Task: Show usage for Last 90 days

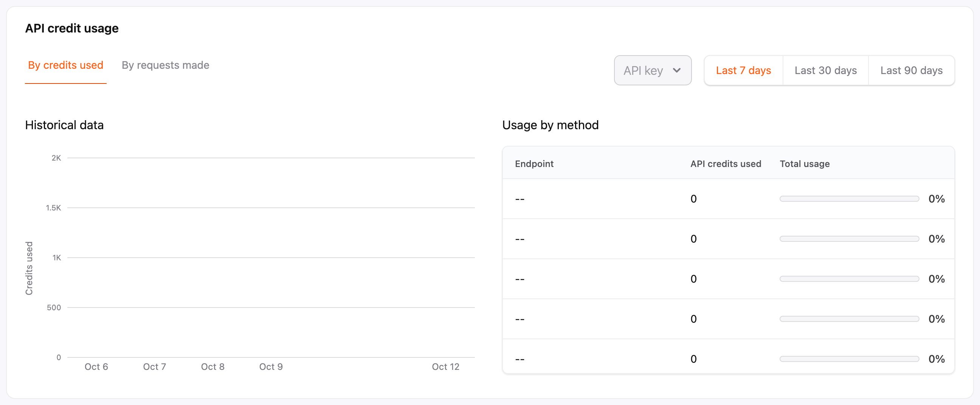Action: click(x=911, y=70)
